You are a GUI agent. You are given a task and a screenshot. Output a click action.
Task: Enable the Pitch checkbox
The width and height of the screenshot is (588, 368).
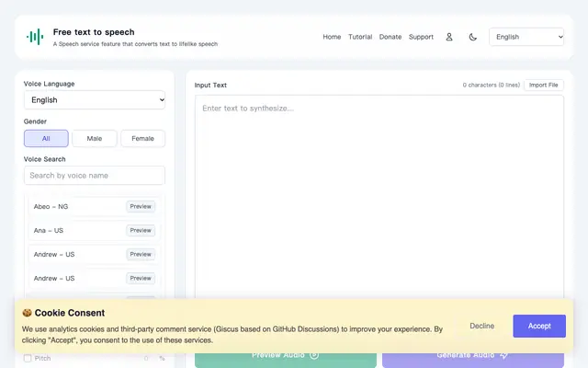coord(28,358)
